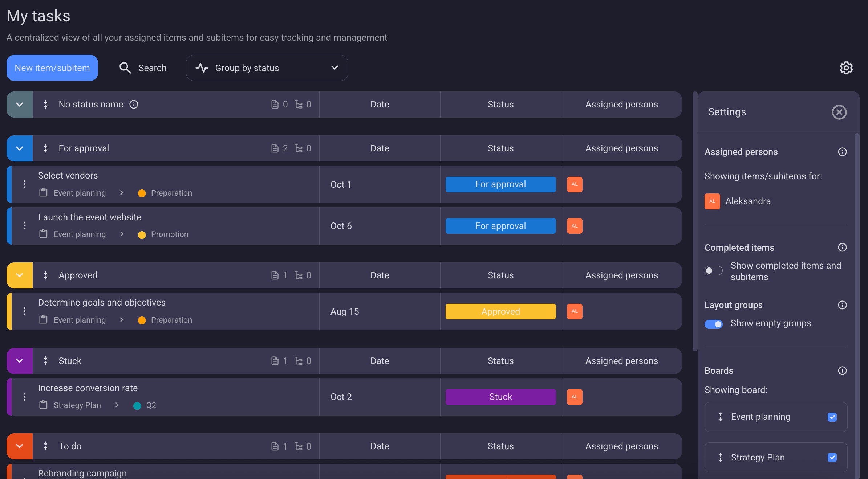Click info icon beside Boards heading
This screenshot has height=479, width=868.
(842, 370)
